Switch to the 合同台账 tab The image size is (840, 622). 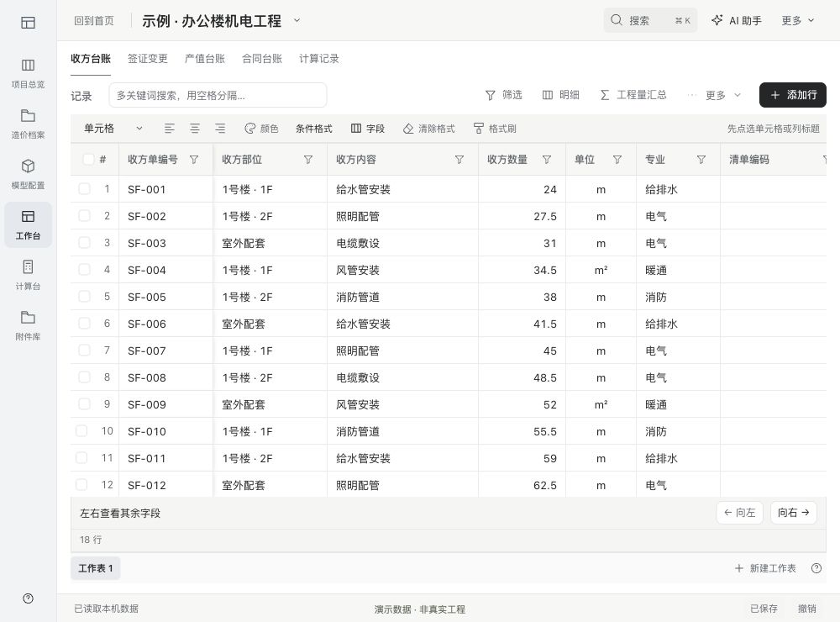point(262,59)
